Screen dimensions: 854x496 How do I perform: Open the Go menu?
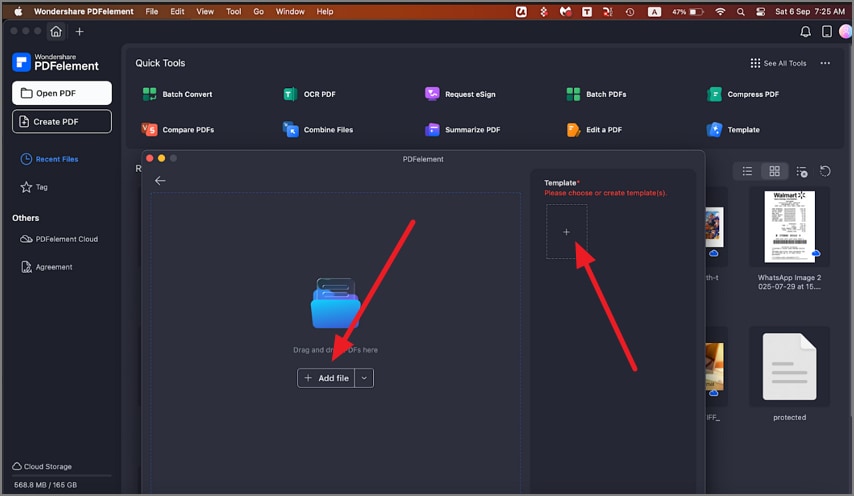click(258, 11)
